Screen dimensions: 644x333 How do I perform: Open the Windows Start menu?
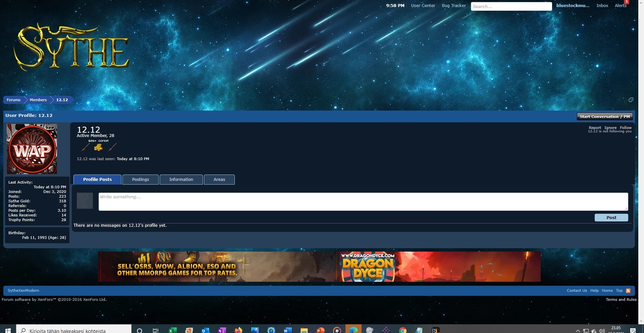coord(8,330)
